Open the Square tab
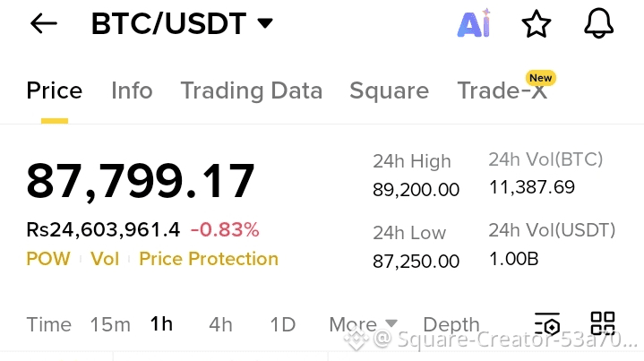 389,90
